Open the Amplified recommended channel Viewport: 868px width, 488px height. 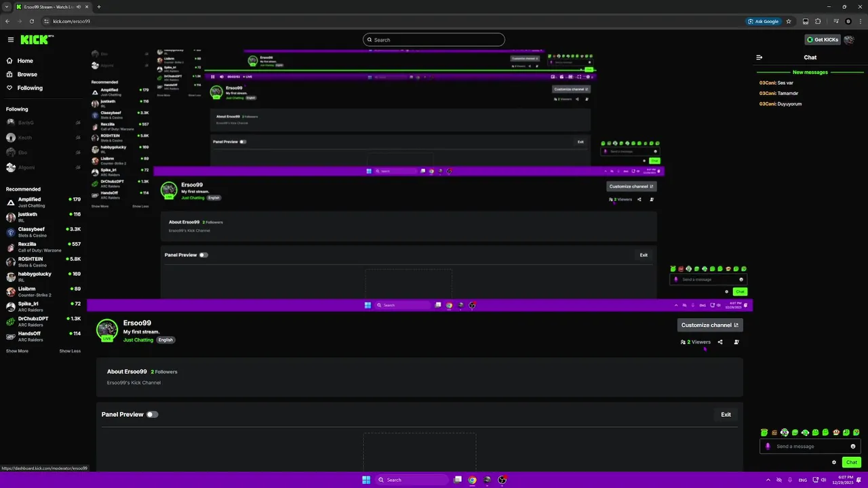click(43, 202)
